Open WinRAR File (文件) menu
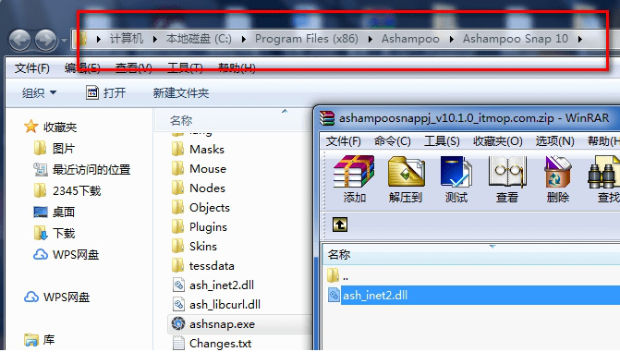 click(343, 141)
